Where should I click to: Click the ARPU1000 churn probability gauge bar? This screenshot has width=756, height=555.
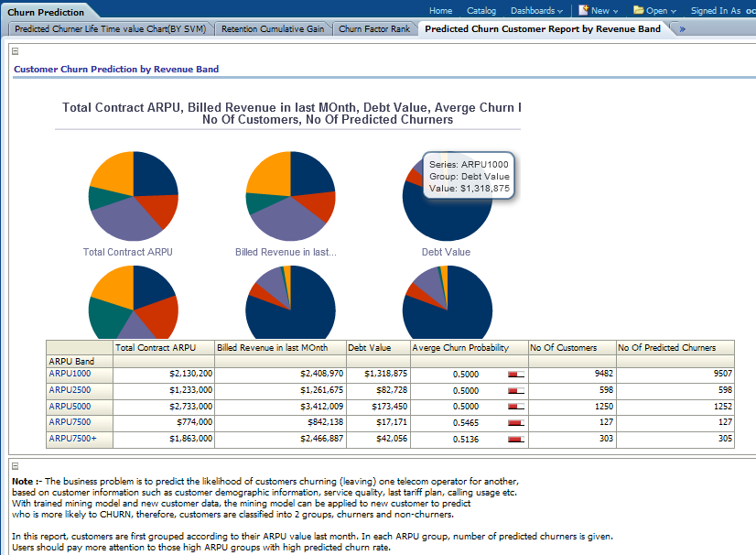(516, 374)
